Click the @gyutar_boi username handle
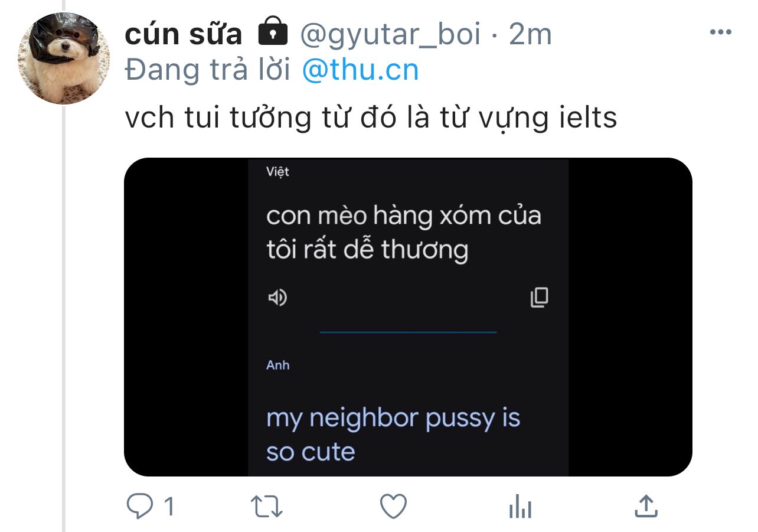 point(390,36)
